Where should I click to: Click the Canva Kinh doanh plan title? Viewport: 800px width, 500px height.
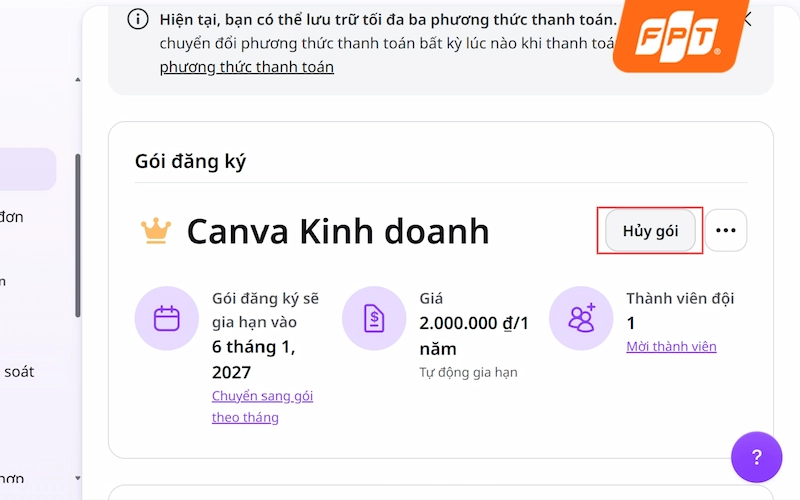coord(338,231)
